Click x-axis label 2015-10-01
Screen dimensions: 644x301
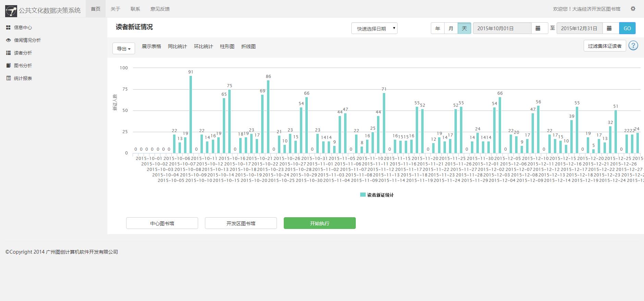pos(149,158)
